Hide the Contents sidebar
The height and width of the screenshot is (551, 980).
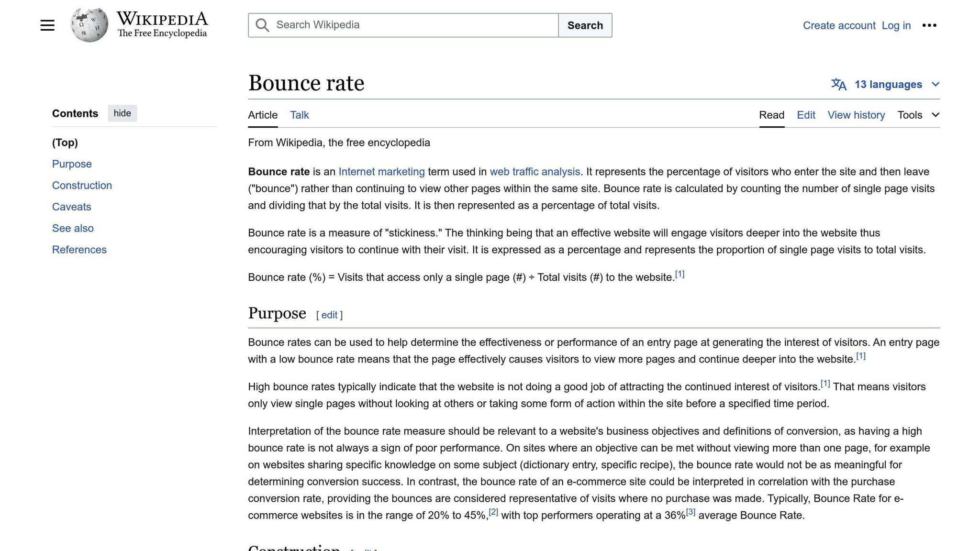[x=122, y=113]
